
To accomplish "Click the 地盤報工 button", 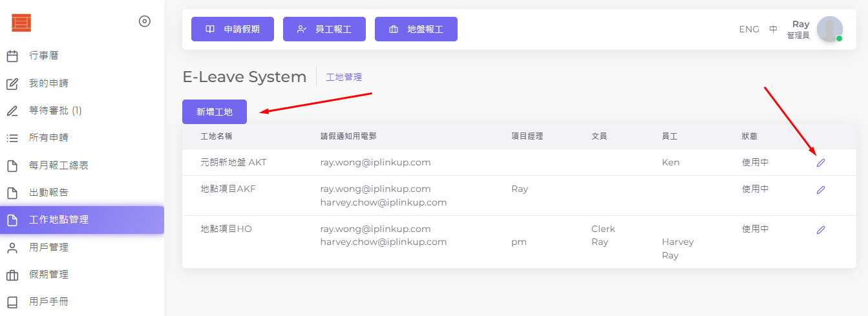I will (416, 29).
